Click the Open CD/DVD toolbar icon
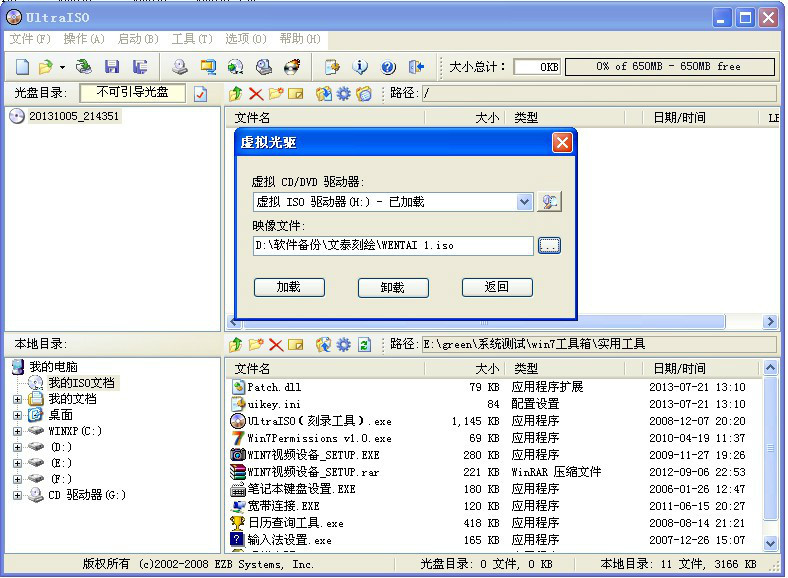Screen dimensions: 788x578 (x=83, y=66)
